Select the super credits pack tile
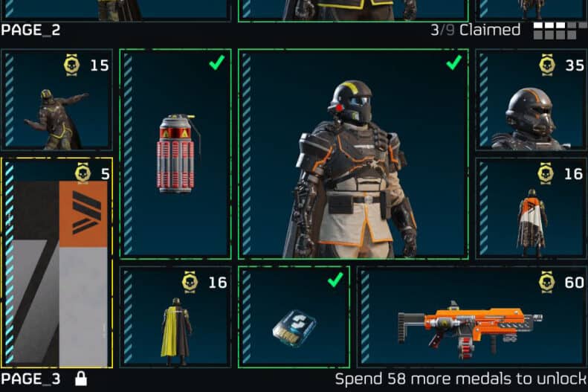Image resolution: width=588 pixels, height=392 pixels. click(x=294, y=317)
